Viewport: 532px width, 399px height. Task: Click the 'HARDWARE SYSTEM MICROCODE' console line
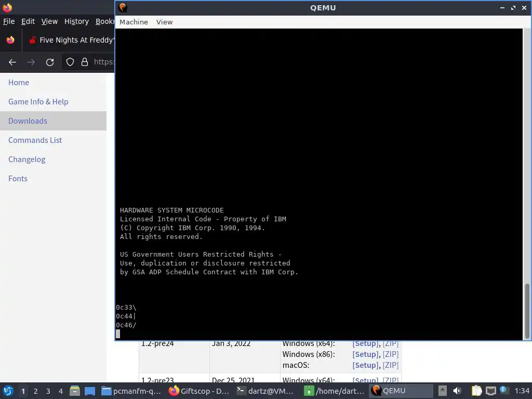pyautogui.click(x=171, y=210)
